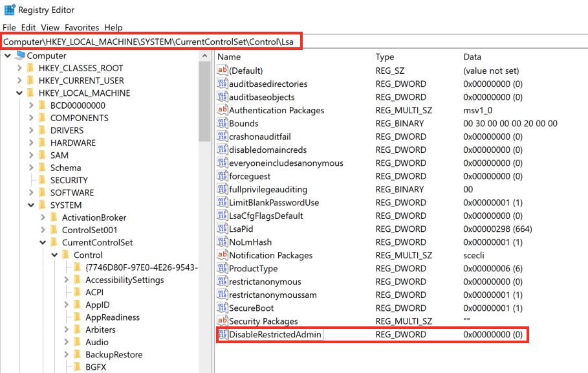Click the DWORD icon beside SecureBoot

[x=223, y=308]
